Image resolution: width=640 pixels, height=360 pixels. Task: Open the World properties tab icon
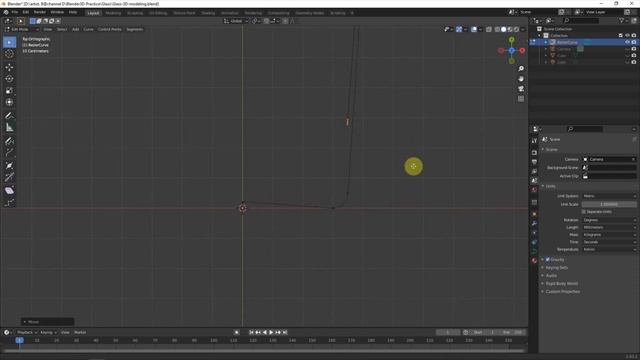click(534, 190)
